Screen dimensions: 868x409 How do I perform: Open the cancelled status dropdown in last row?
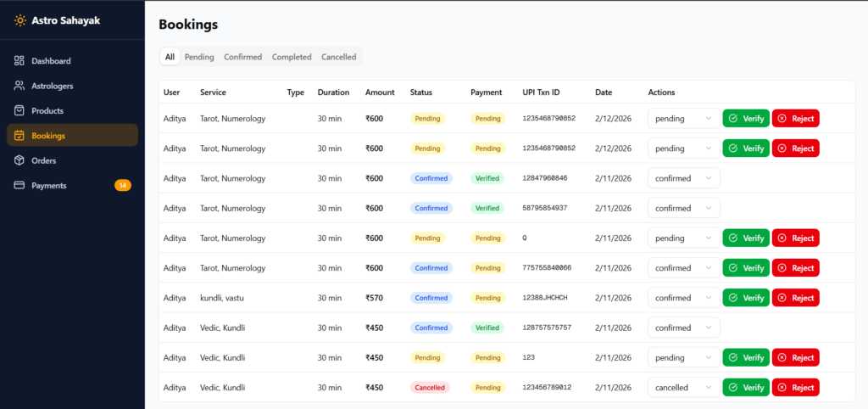pyautogui.click(x=683, y=388)
